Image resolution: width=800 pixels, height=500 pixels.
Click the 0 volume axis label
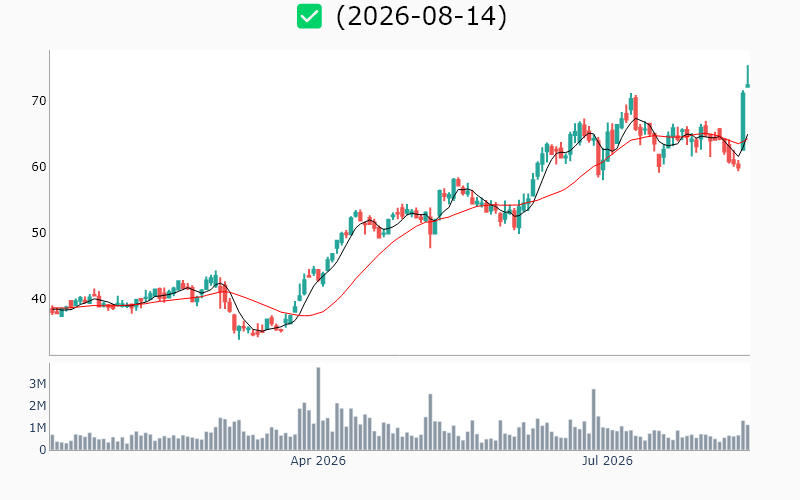43,450
